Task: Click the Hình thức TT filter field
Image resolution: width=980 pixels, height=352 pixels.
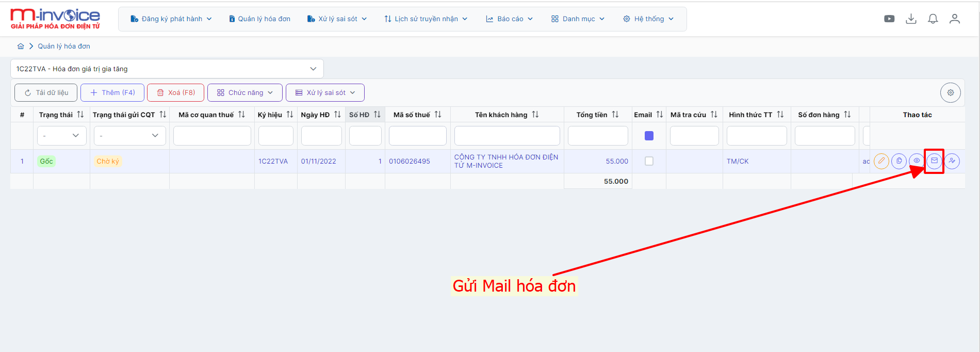Action: [x=757, y=136]
